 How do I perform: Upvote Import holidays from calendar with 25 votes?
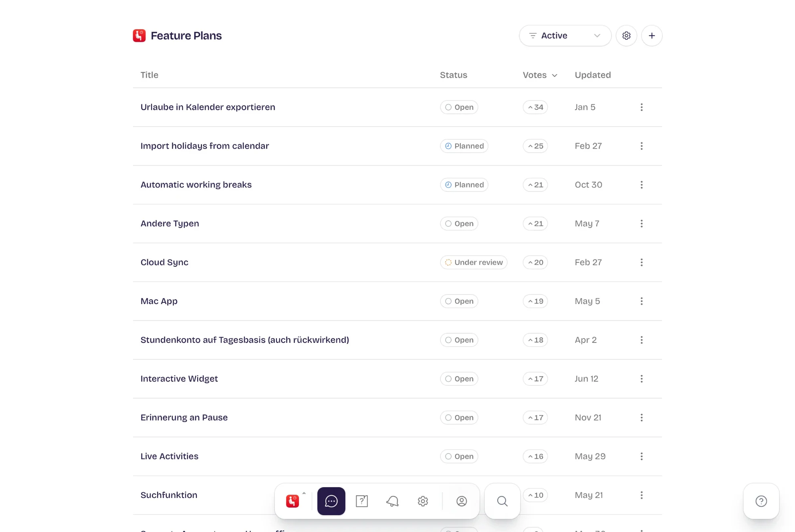535,146
